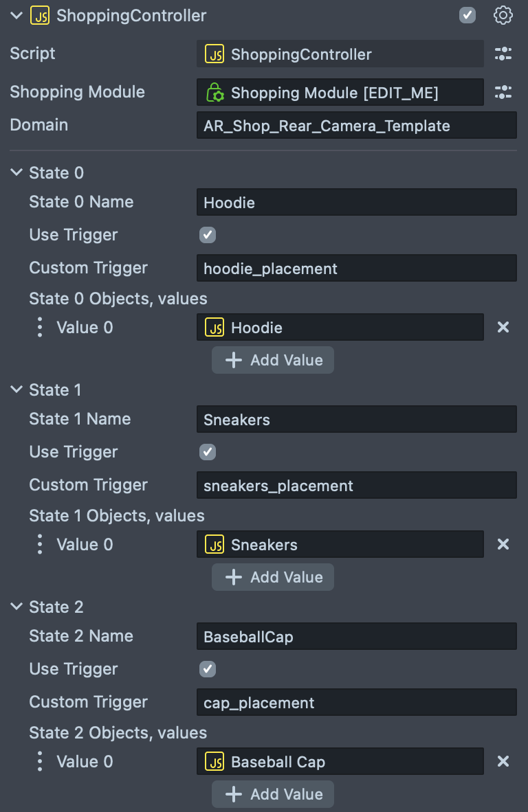Remove the Sneakers value from State 1
The image size is (528, 812).
click(x=503, y=545)
